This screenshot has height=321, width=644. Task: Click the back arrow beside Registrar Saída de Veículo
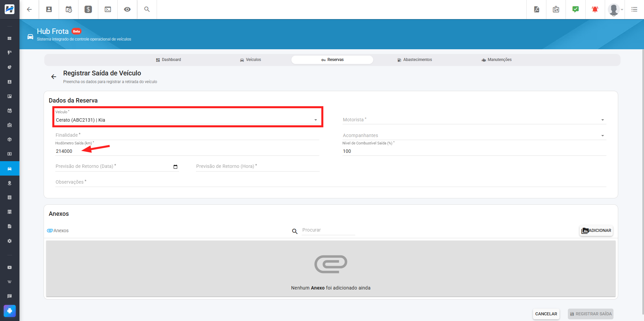tap(54, 77)
